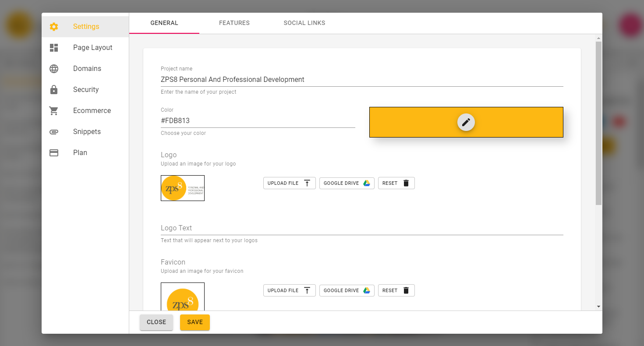Open the Plan section

(85, 153)
